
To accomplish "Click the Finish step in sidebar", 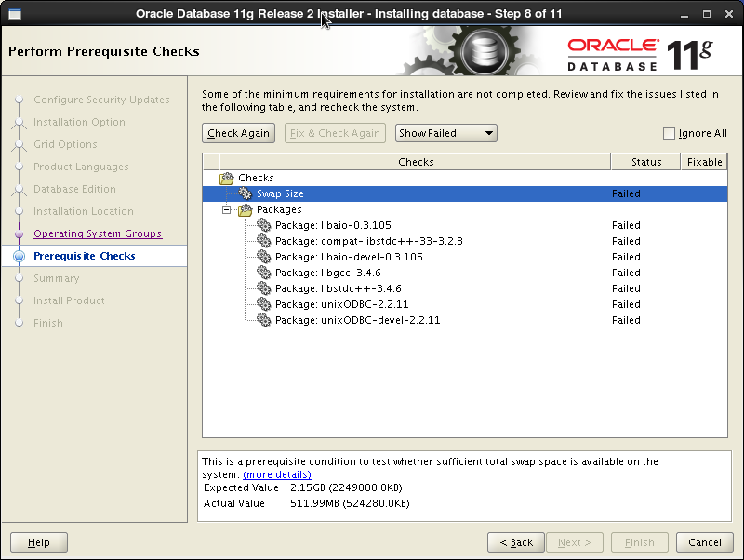I will [x=48, y=323].
